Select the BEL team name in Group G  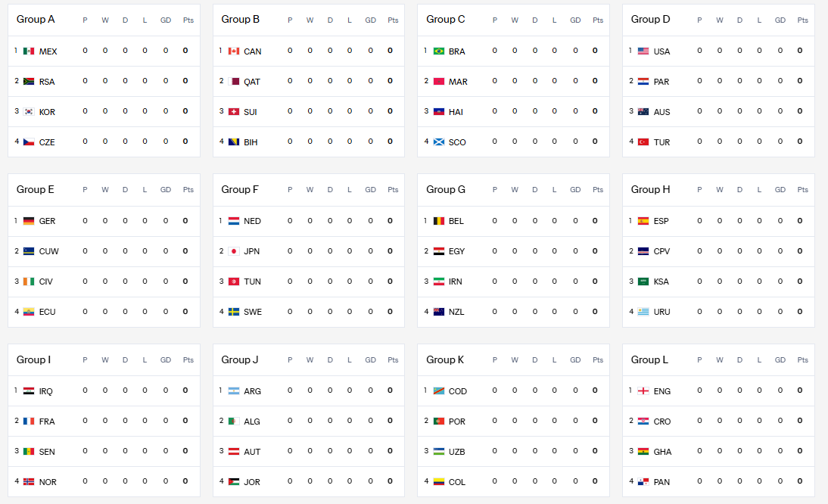click(x=456, y=221)
